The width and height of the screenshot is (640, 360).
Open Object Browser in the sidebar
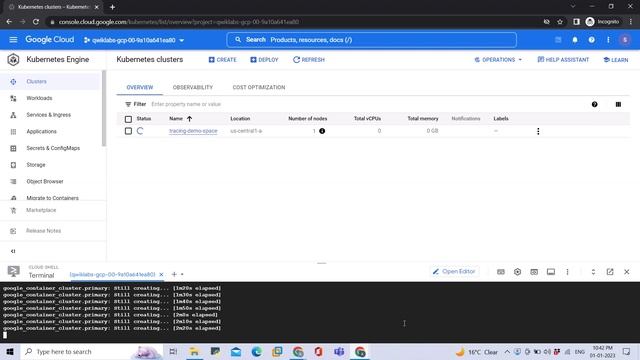(50, 182)
